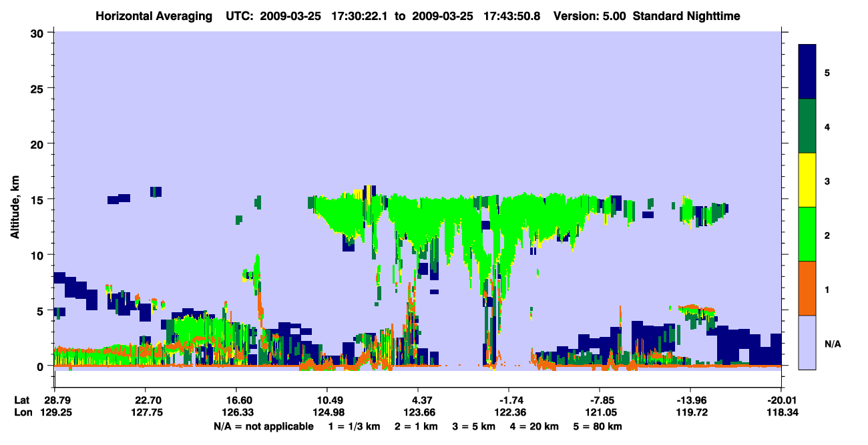The width and height of the screenshot is (868, 445).
Task: Click the '1 = 1/3 km' legend text
Action: point(355,426)
